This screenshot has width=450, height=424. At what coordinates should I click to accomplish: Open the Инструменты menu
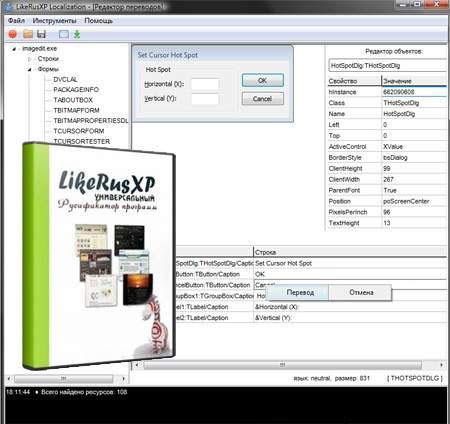pyautogui.click(x=54, y=21)
